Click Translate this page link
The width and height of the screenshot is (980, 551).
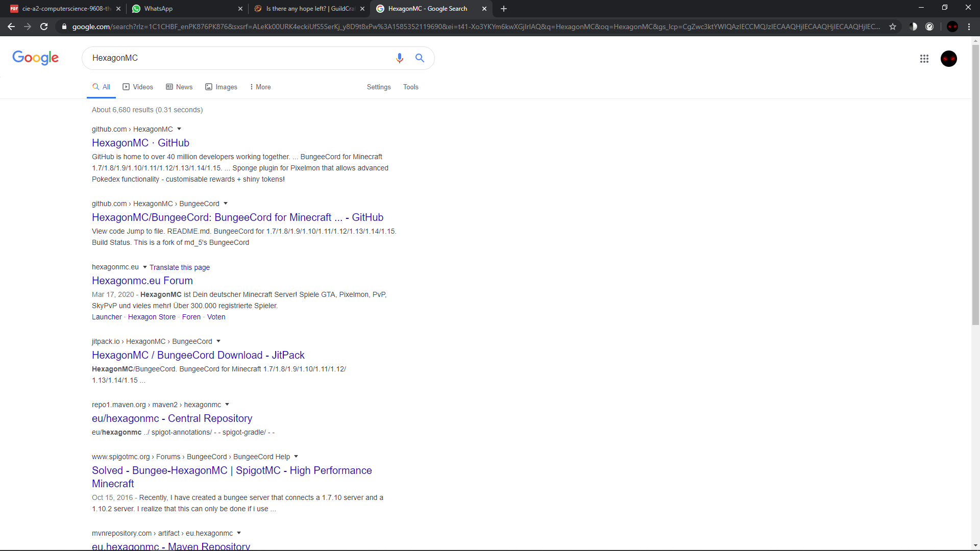(x=180, y=267)
